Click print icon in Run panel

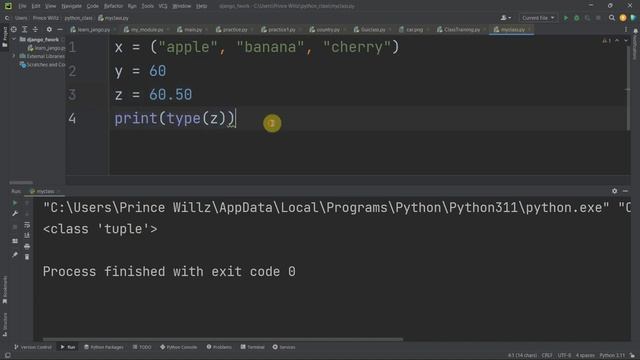pos(27,246)
